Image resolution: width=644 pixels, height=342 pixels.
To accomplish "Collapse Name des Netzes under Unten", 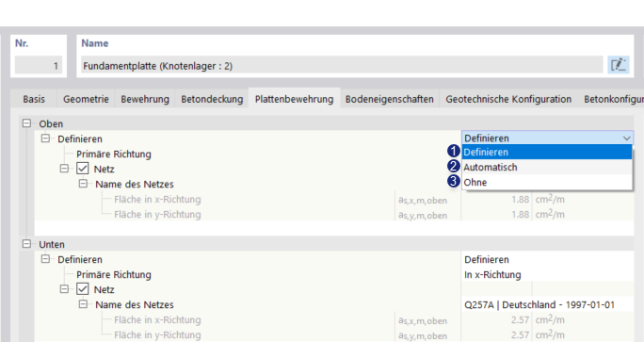I will pos(84,304).
